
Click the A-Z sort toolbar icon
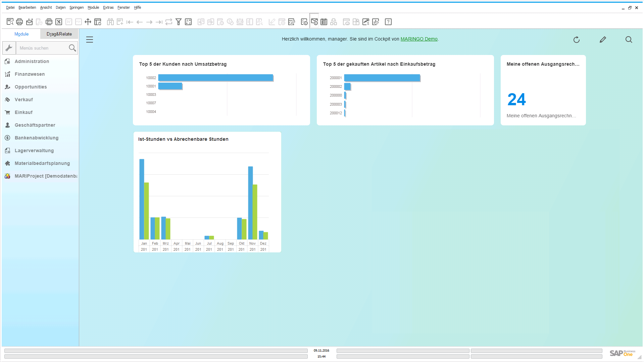(188, 22)
